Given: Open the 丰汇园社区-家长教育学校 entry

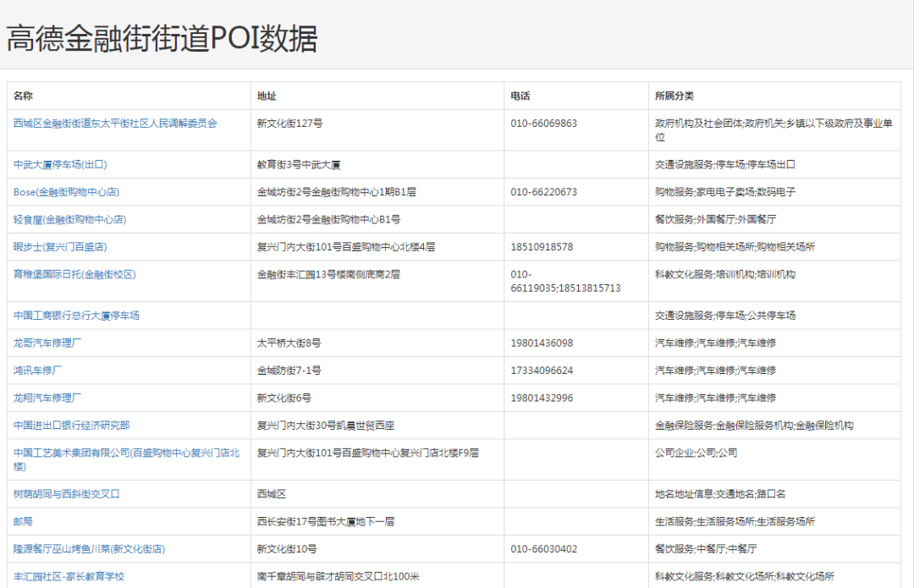Looking at the screenshot, I should tap(70, 576).
